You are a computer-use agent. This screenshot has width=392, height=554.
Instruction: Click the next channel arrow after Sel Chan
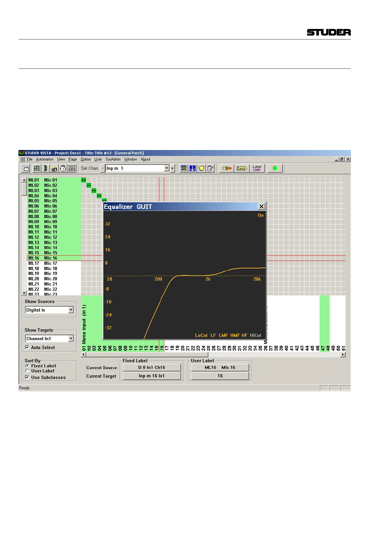tap(172, 168)
